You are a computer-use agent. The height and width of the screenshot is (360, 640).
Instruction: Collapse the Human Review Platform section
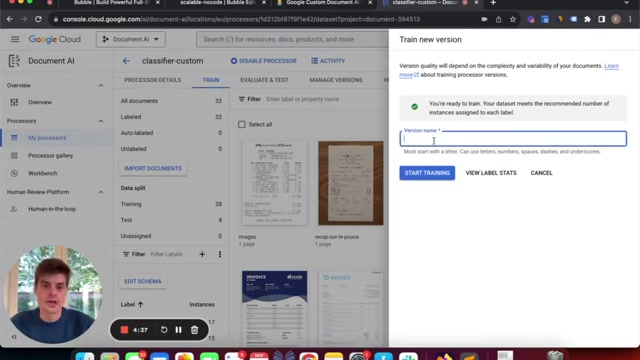click(100, 192)
